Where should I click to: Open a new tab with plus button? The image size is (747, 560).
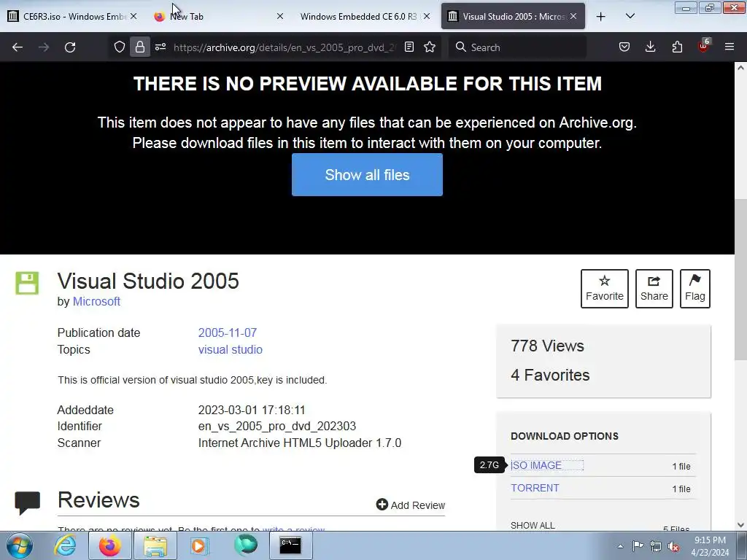(601, 17)
